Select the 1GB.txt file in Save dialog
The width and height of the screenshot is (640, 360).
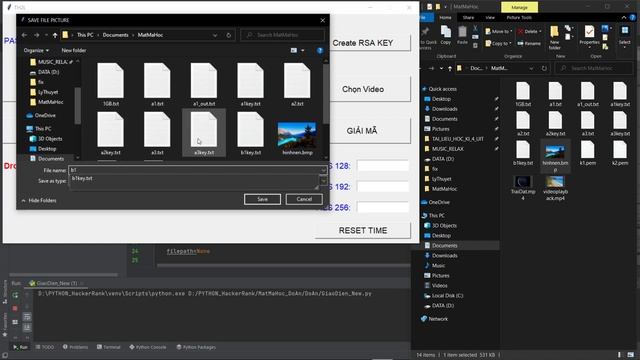pyautogui.click(x=111, y=85)
